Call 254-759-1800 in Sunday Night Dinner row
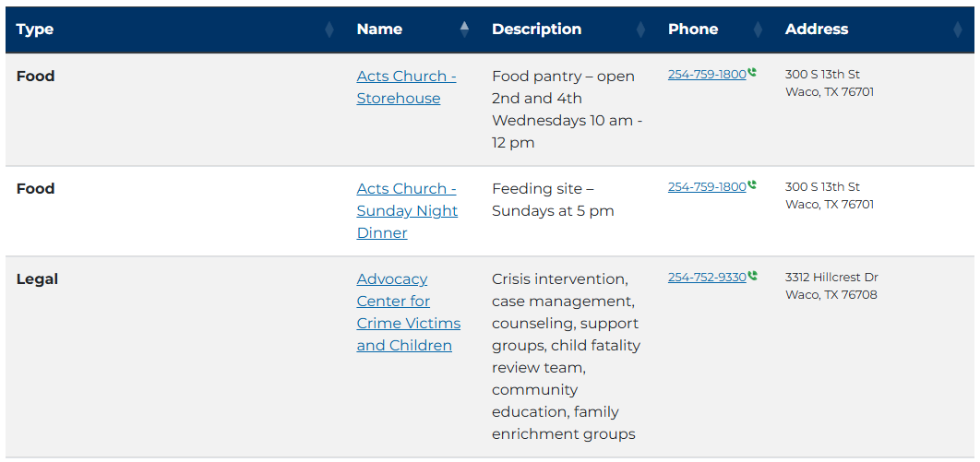This screenshot has width=980, height=462. click(707, 186)
